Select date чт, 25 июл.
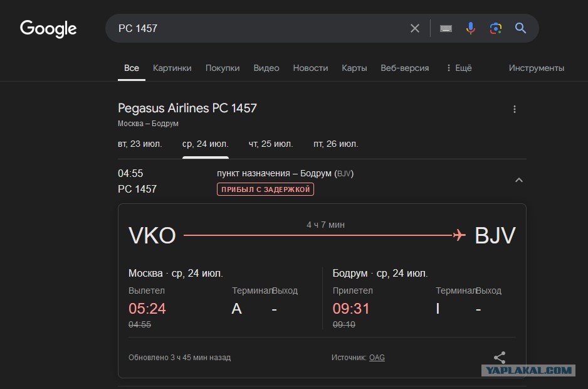Viewport: 588px width, 389px height. pos(271,144)
